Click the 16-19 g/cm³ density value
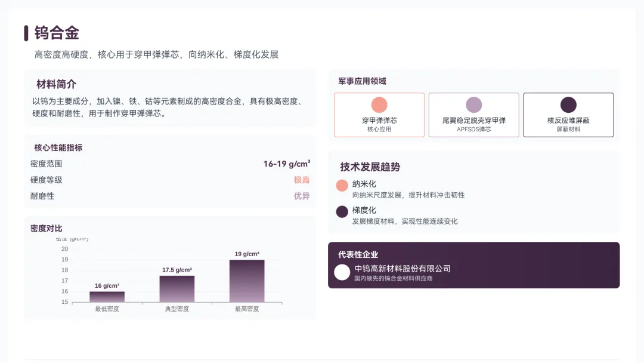This screenshot has height=363, width=644. point(287,164)
